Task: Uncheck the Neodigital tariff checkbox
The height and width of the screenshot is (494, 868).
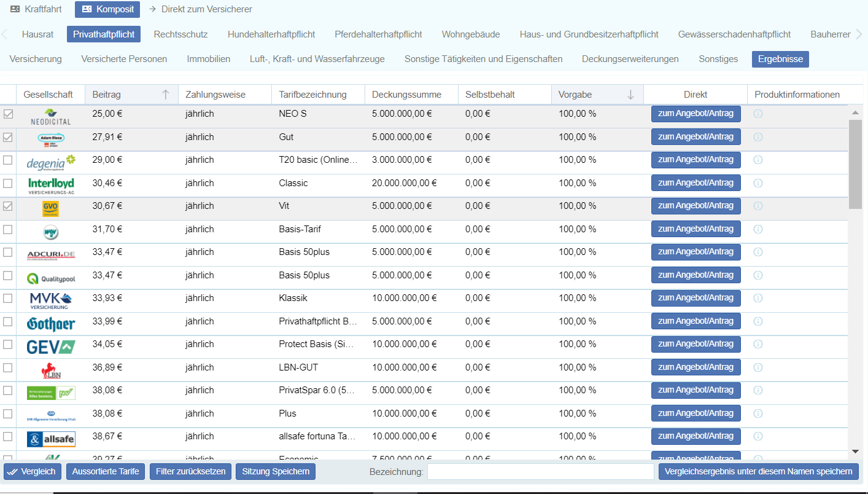Action: (8, 114)
